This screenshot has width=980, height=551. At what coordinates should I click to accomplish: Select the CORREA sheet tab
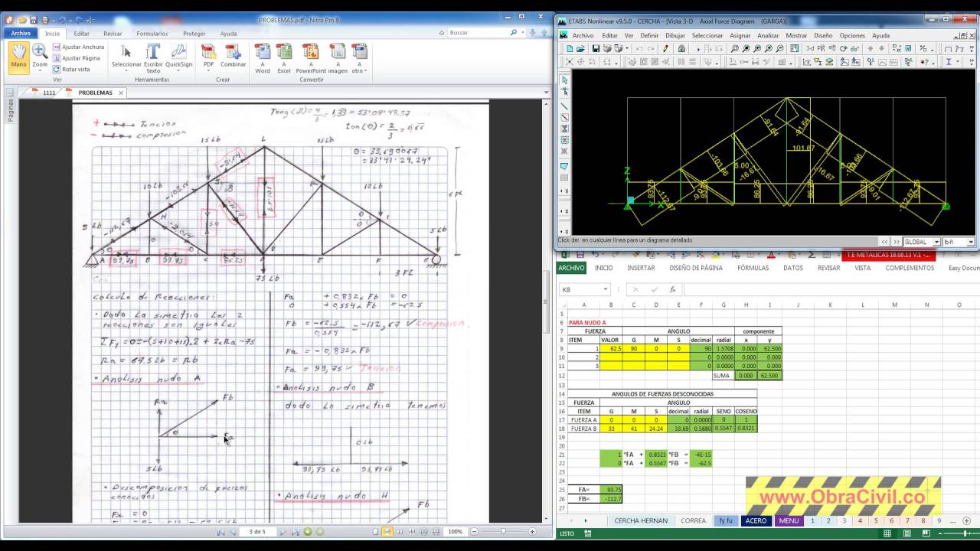point(693,520)
